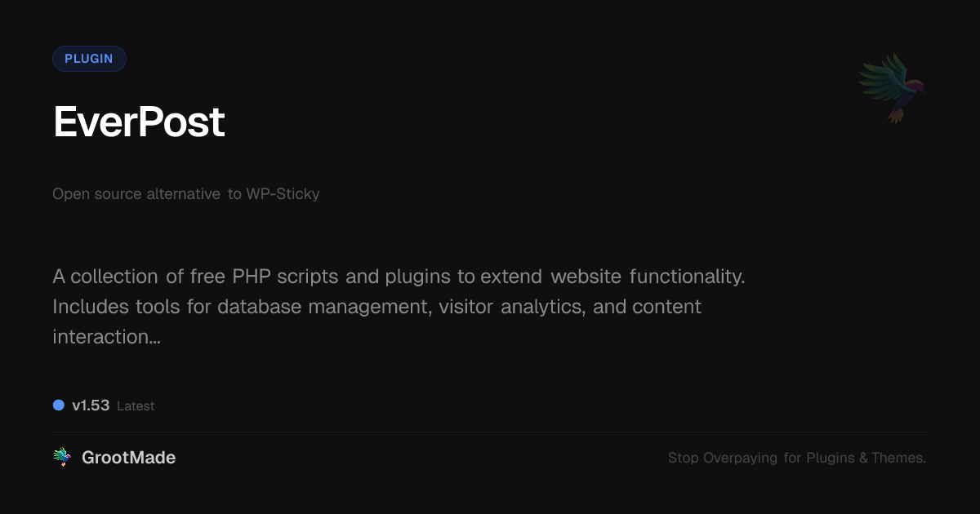Click the "Open source alternative" subtitle text
Viewport: 980px width, 514px height.
136,194
